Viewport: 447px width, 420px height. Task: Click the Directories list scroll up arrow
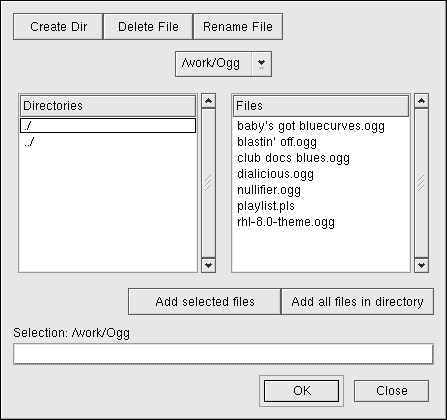click(x=209, y=101)
